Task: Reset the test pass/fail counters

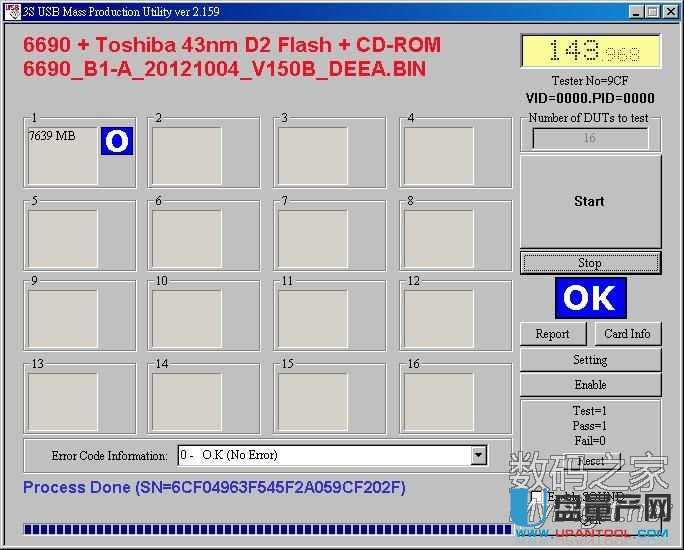Action: (590, 461)
